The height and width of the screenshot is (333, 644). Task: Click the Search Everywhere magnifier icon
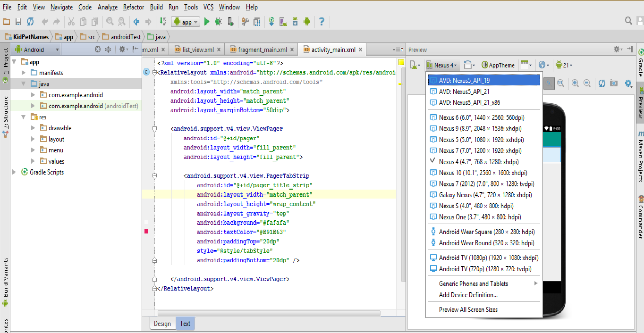coord(628,21)
